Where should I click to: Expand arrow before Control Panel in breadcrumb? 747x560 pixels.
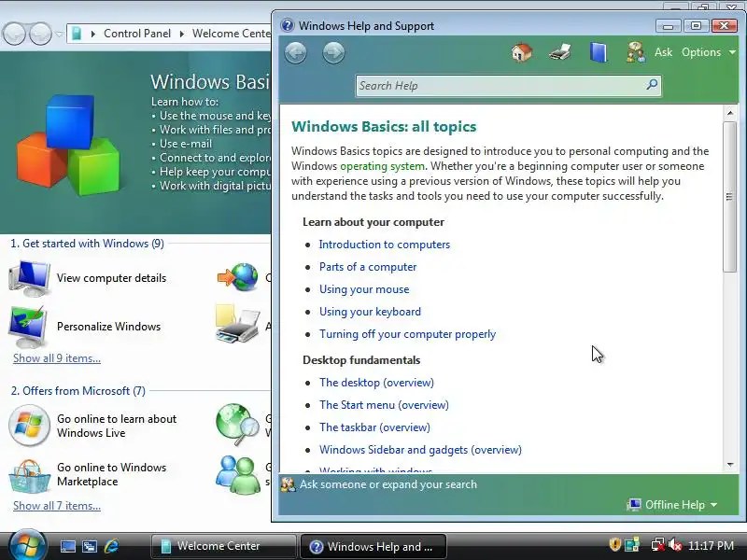pos(92,34)
